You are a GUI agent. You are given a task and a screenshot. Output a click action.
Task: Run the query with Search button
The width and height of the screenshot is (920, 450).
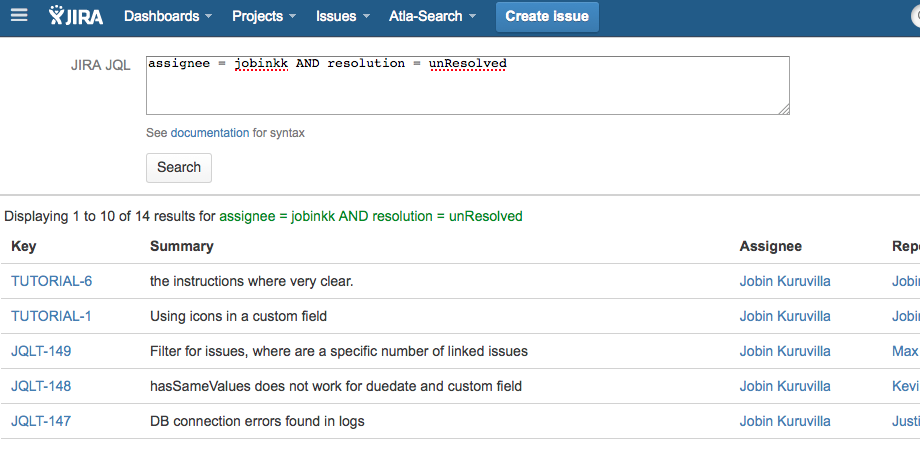(179, 168)
